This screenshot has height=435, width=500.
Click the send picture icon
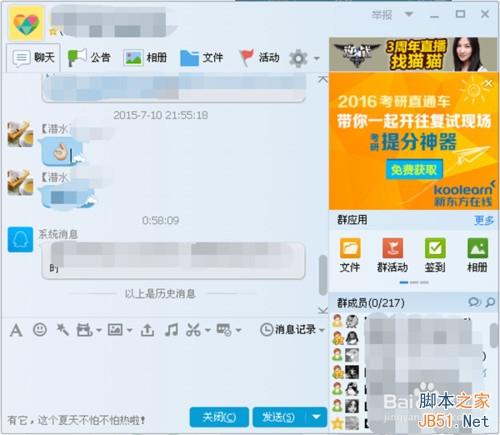point(115,330)
